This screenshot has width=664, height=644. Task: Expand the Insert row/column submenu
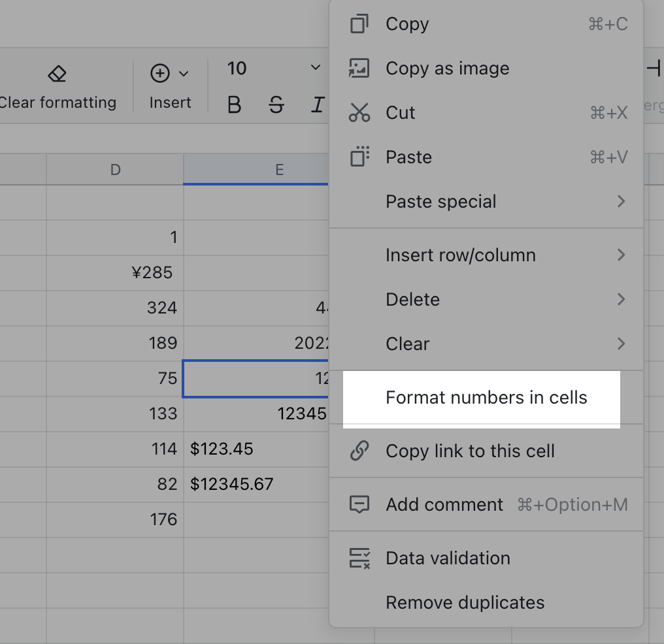pos(461,255)
